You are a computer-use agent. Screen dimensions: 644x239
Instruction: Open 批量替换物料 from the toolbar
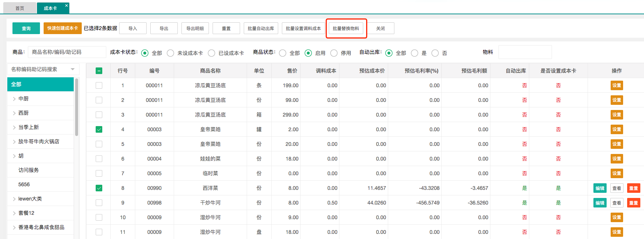(x=346, y=28)
